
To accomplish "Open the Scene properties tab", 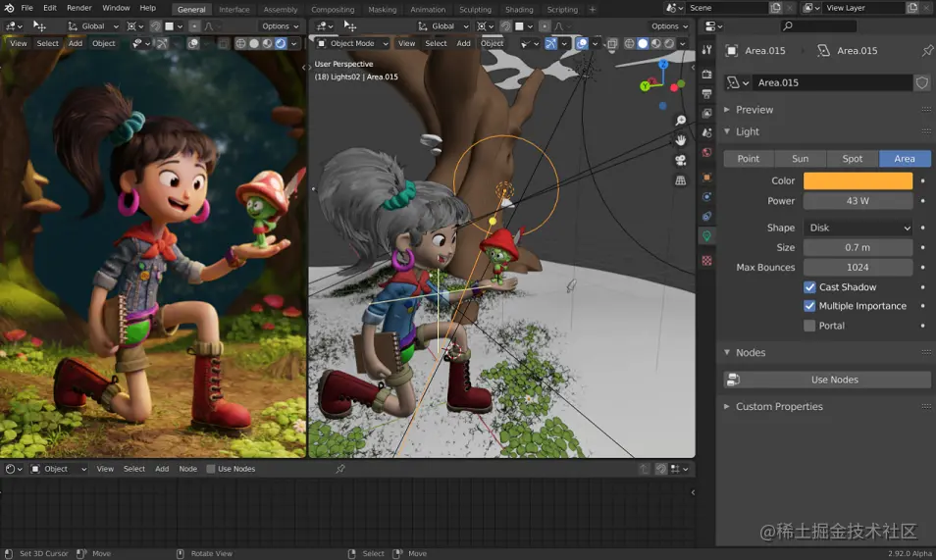I will (706, 132).
